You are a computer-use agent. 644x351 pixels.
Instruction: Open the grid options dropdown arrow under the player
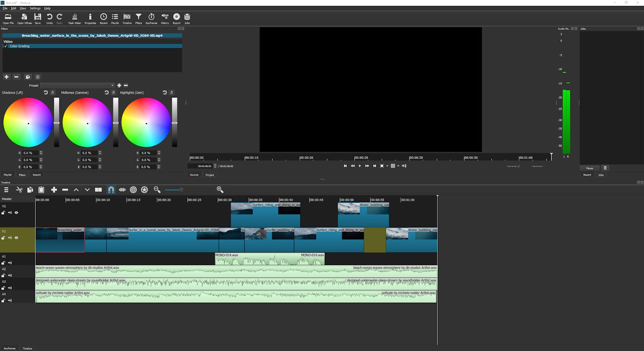(398, 166)
